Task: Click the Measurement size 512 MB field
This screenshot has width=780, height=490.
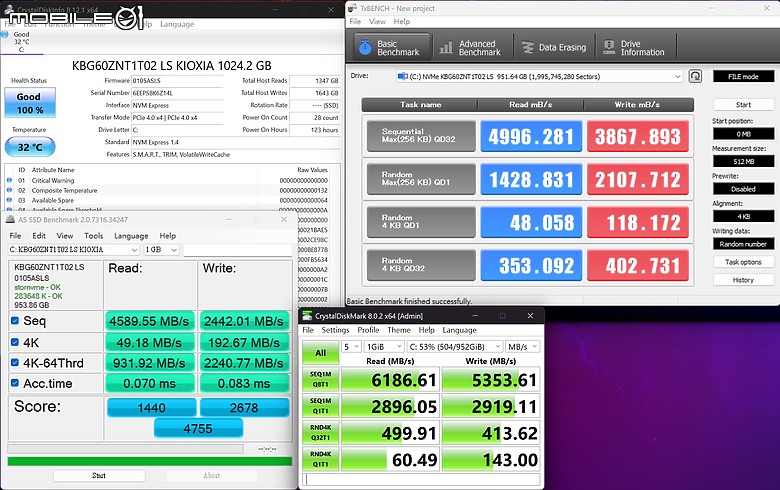Action: point(743,161)
